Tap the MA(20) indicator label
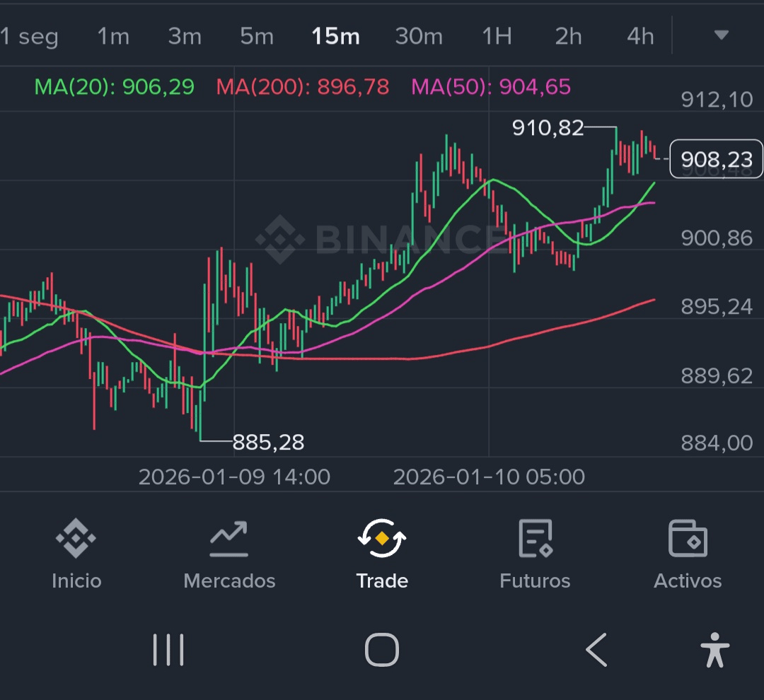Viewport: 764px width, 700px height. (x=115, y=87)
